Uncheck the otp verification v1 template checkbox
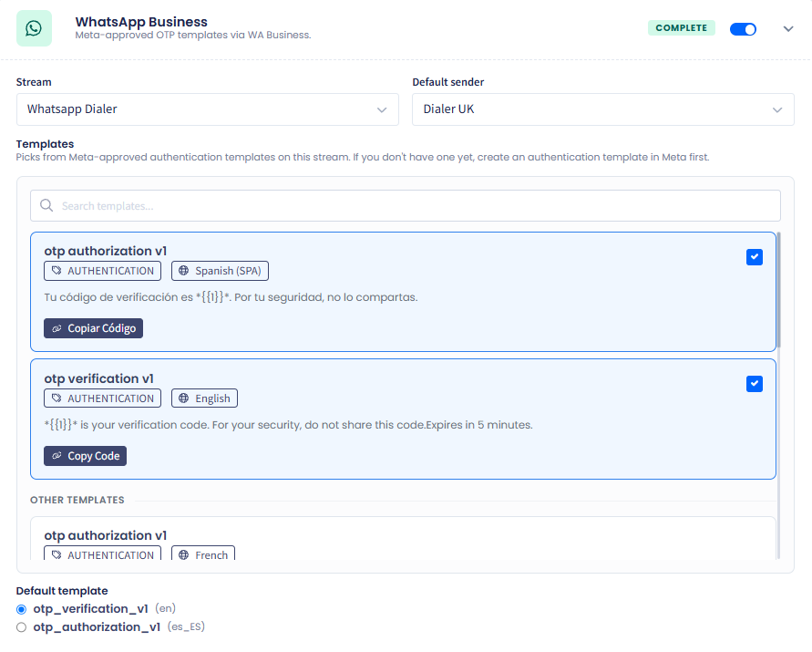This screenshot has width=812, height=652. (754, 384)
